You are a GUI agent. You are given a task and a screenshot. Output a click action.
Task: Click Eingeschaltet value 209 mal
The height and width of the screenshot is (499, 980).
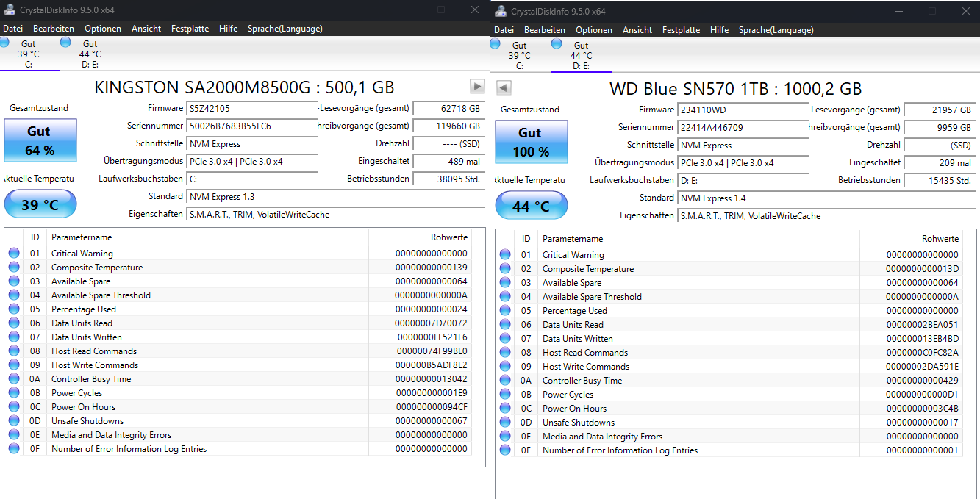pyautogui.click(x=940, y=163)
